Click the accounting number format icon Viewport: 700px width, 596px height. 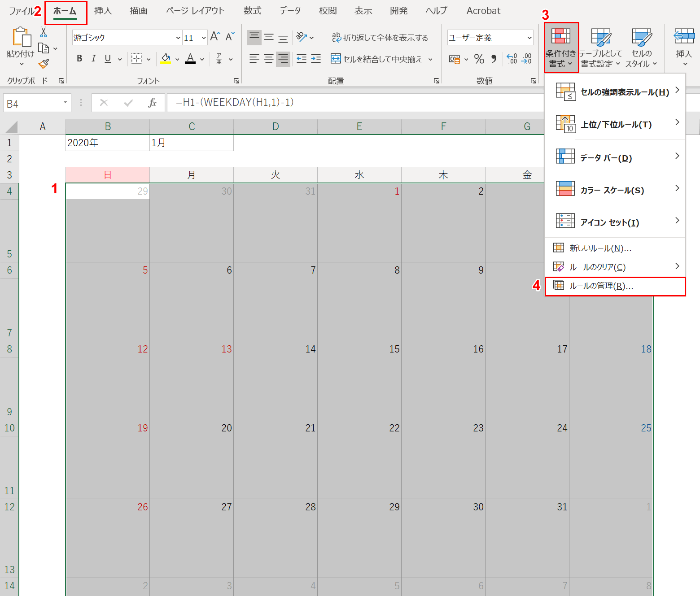click(x=455, y=59)
